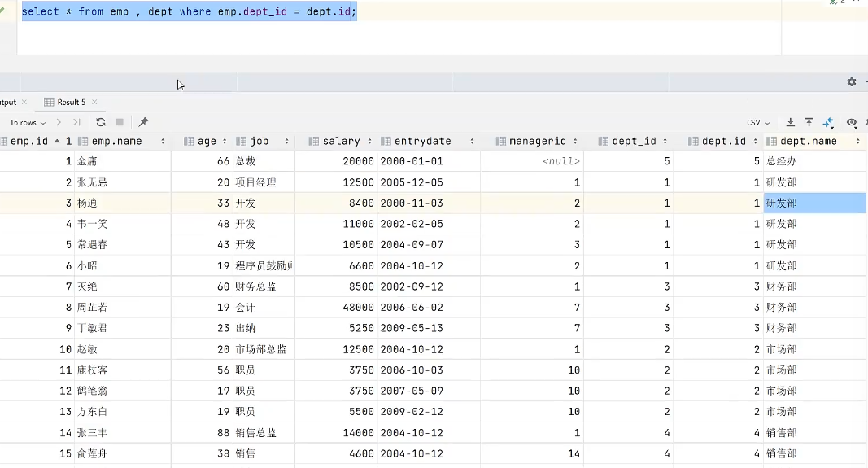Select job cell 销售总监
The image size is (868, 468).
click(264, 433)
